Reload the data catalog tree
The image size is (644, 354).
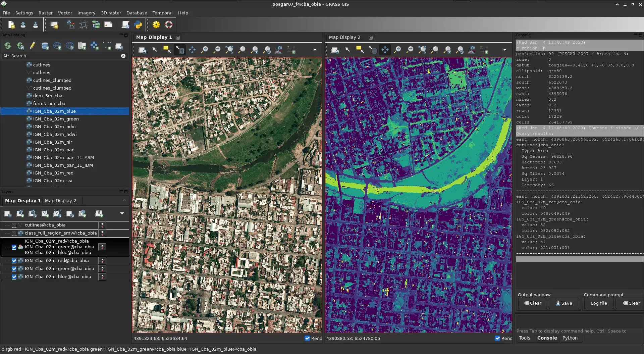pos(7,46)
